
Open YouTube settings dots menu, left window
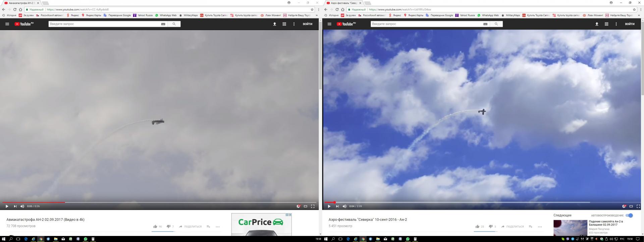294,24
